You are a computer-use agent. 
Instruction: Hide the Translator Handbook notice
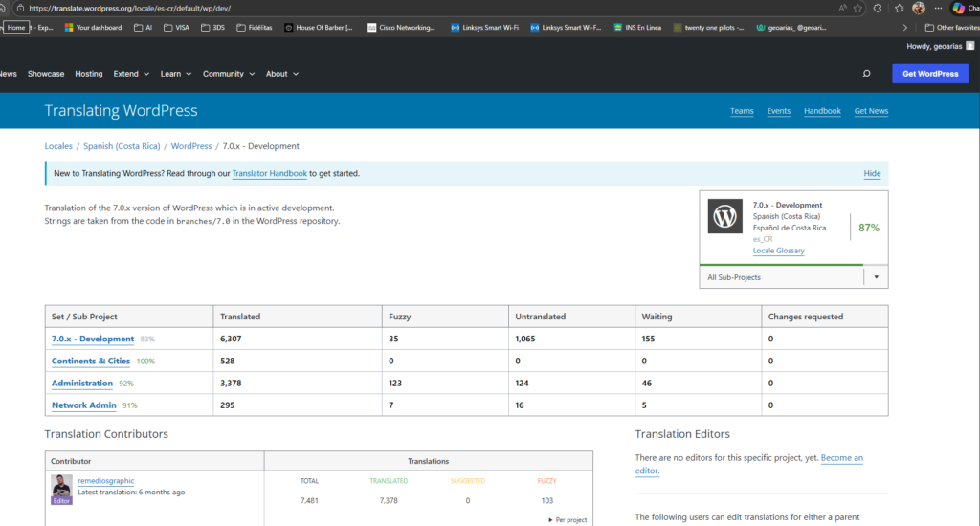872,174
